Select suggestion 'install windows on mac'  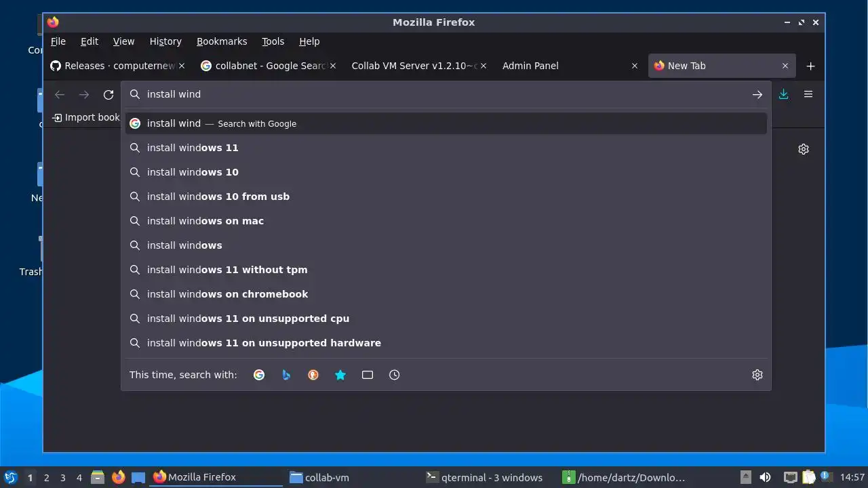coord(446,221)
